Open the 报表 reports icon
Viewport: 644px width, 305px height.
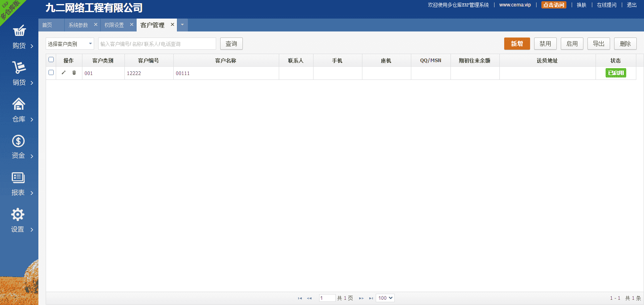[18, 178]
